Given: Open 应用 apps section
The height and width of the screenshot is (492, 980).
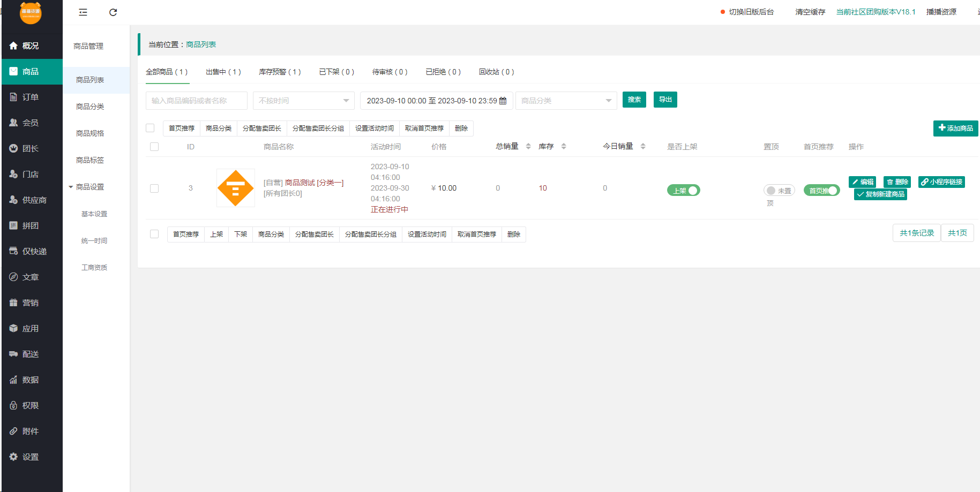Looking at the screenshot, I should tap(32, 329).
